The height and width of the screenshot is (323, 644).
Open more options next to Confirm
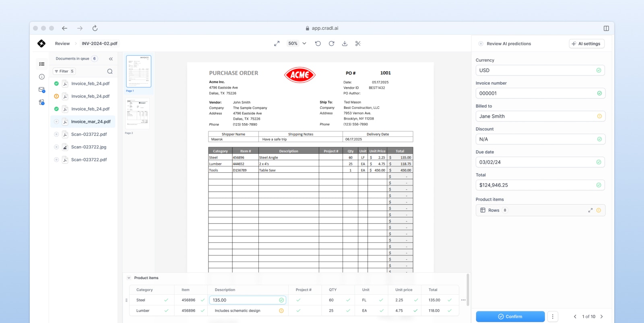coord(553,317)
